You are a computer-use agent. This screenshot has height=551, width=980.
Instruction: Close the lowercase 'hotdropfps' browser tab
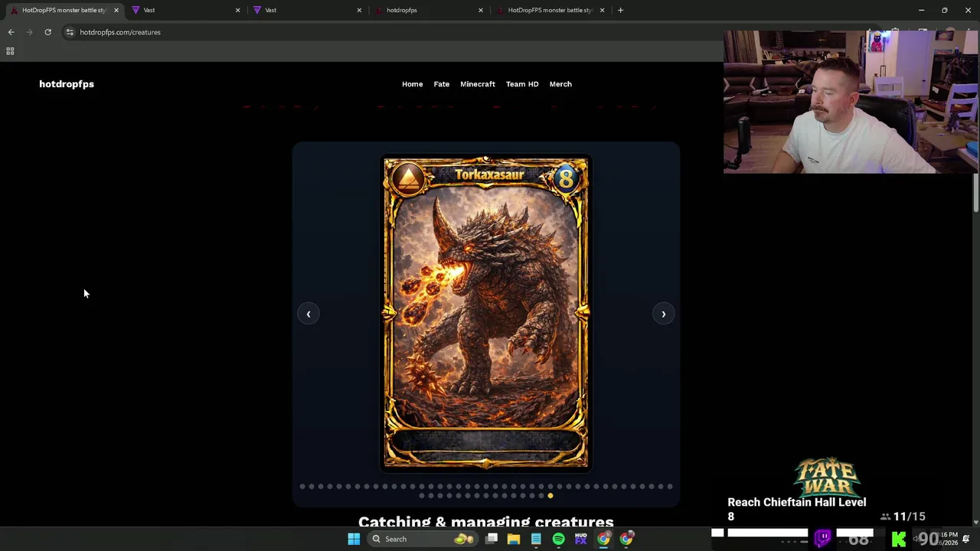coord(481,10)
